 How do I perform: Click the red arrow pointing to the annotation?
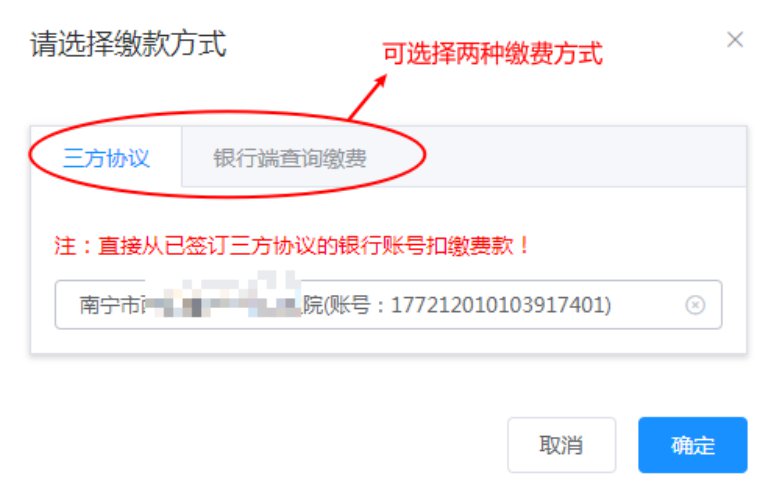pos(368,97)
